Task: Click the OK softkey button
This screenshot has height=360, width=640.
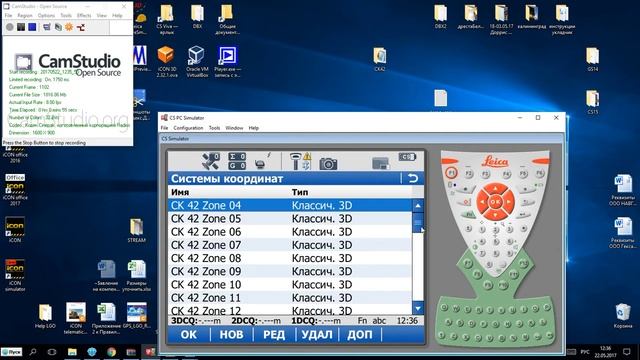Action: (x=189, y=335)
